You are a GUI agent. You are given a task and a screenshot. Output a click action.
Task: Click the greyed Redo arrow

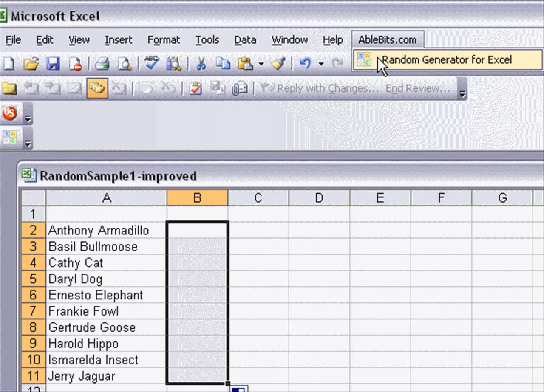pos(337,64)
